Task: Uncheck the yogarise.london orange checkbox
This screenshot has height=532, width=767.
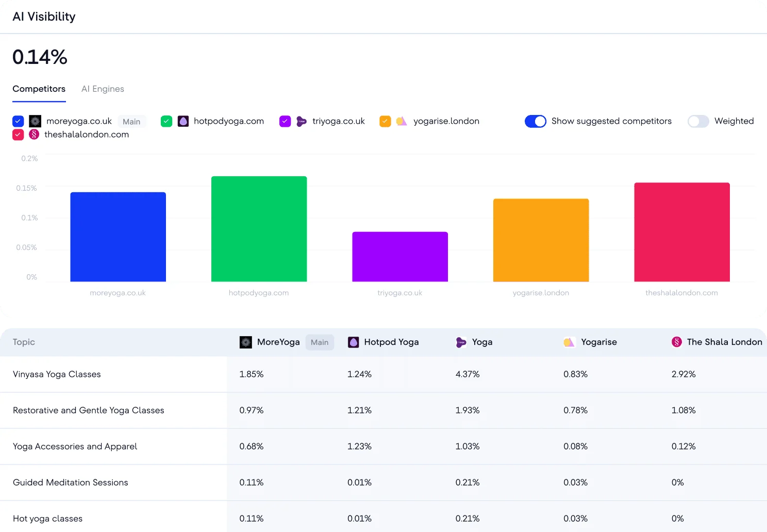Action: coord(385,121)
